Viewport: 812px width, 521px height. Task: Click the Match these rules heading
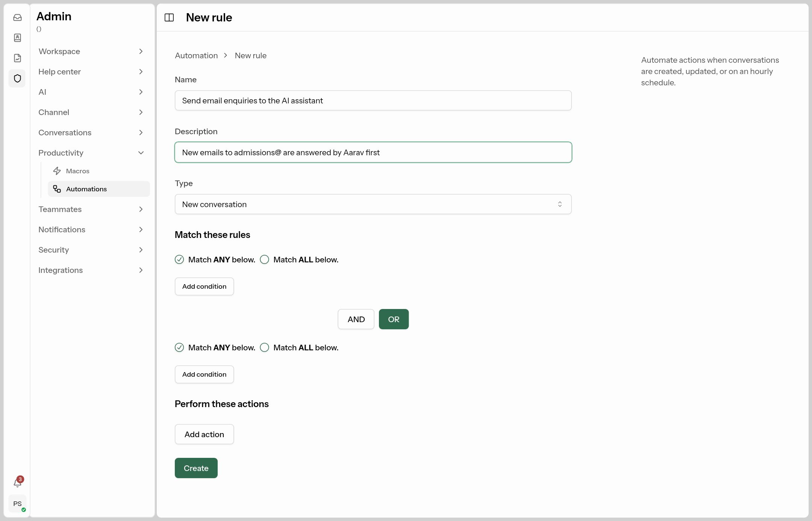(x=212, y=235)
